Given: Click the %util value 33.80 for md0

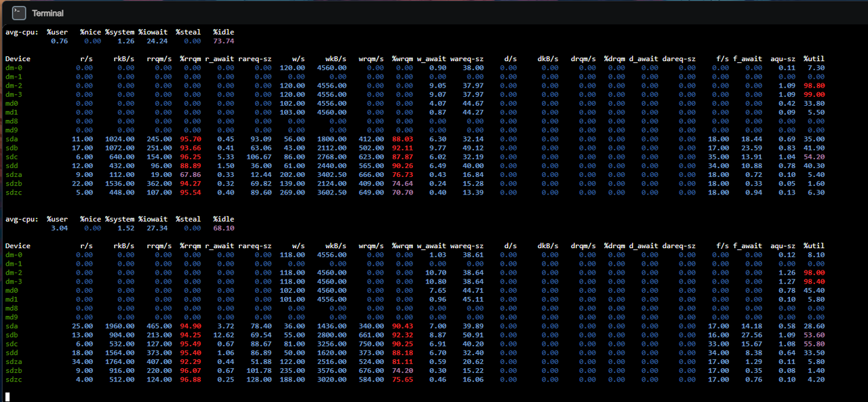Looking at the screenshot, I should coord(814,103).
